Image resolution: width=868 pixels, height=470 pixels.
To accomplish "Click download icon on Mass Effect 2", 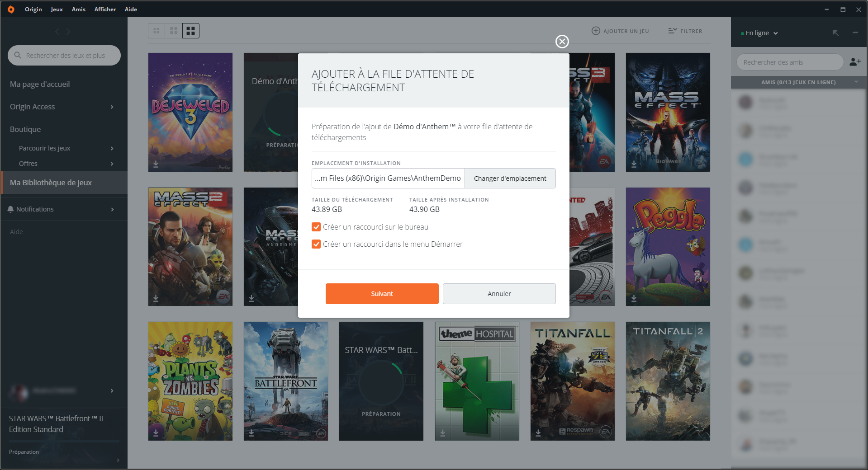I will (x=156, y=298).
